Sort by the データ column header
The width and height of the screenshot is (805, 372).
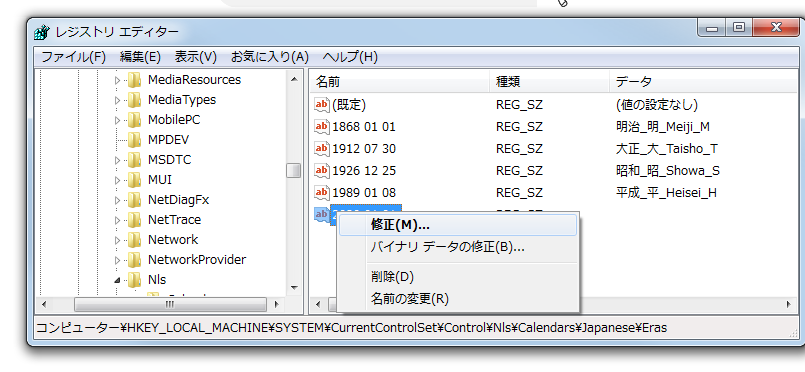click(x=703, y=82)
